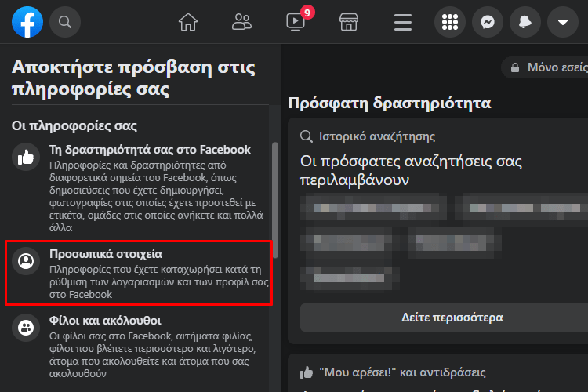Open the Marketplace storefront icon
This screenshot has width=588, height=392.
(x=349, y=22)
